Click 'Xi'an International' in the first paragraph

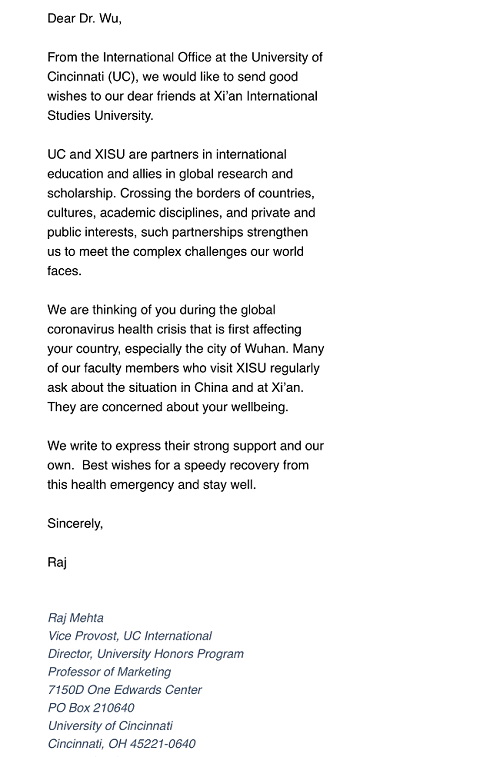pyautogui.click(x=265, y=96)
